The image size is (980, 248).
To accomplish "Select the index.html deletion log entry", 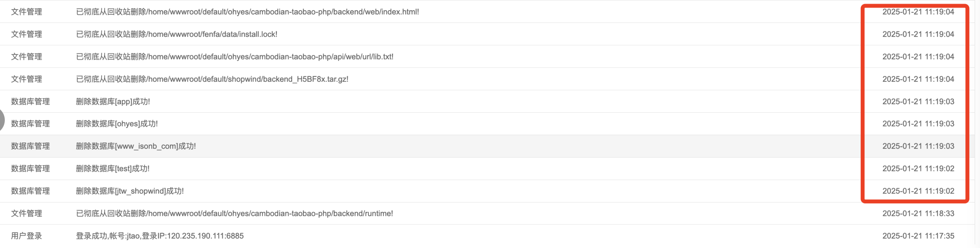I will pos(487,11).
